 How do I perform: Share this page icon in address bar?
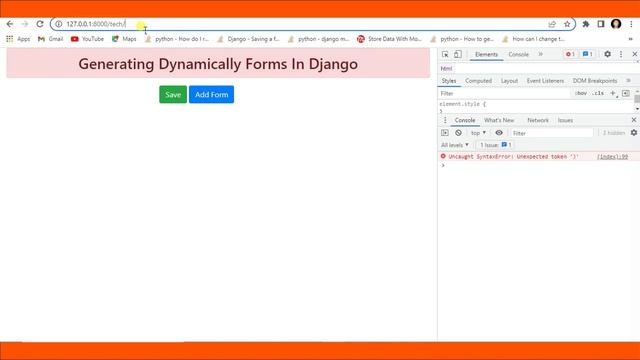coord(552,24)
